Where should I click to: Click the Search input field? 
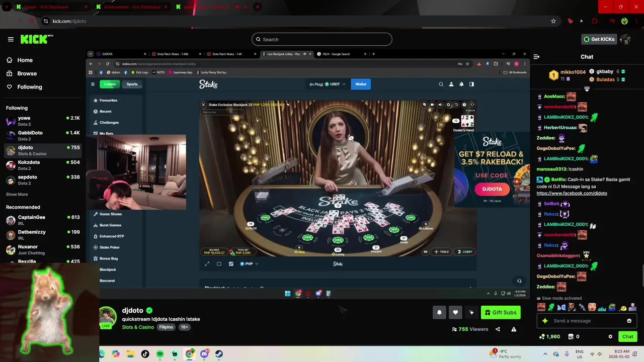coord(322,39)
